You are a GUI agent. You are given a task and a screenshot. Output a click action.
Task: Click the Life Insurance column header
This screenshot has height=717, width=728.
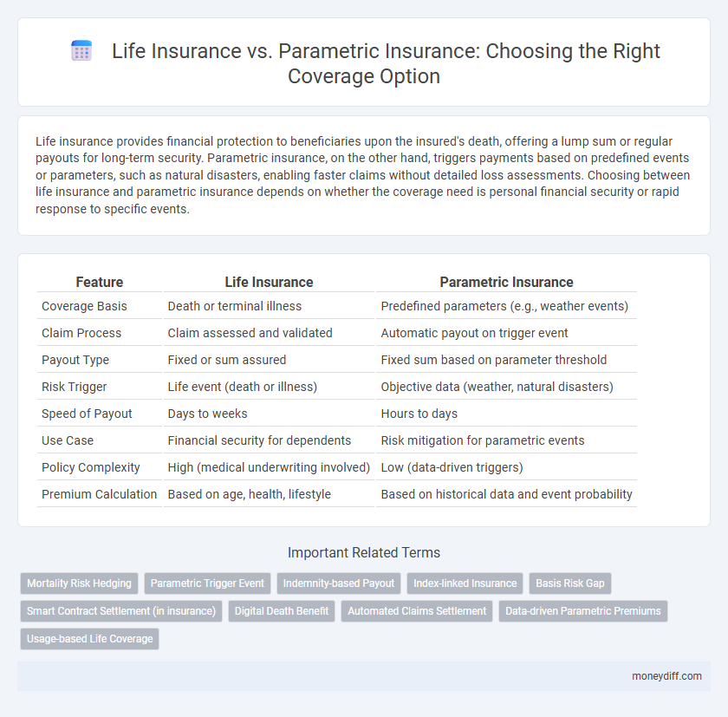(x=269, y=282)
